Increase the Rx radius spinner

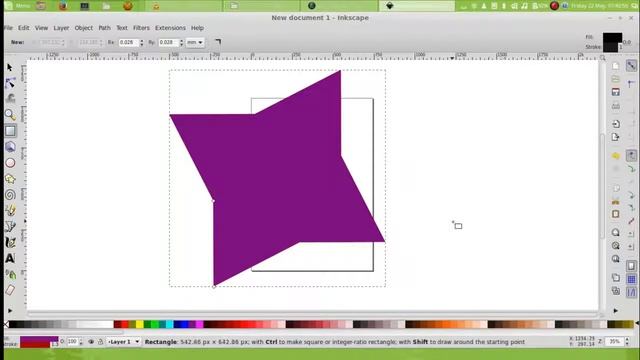pos(142,40)
